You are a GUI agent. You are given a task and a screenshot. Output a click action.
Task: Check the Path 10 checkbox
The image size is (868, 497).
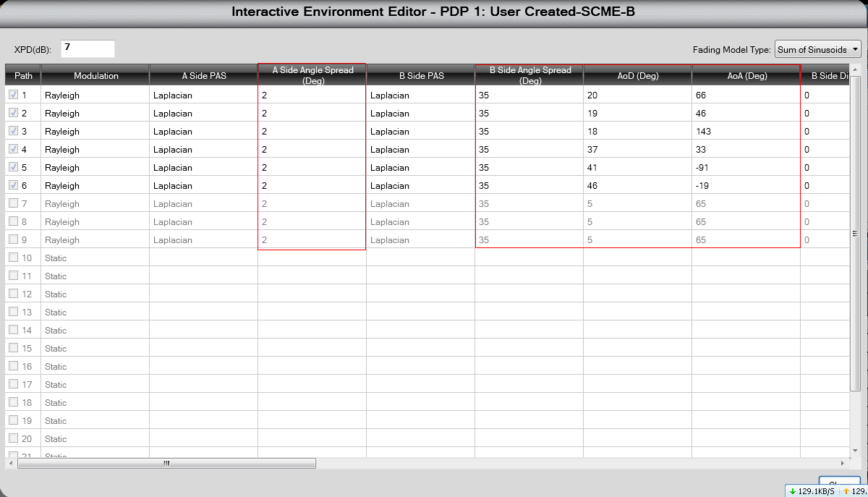coord(13,258)
